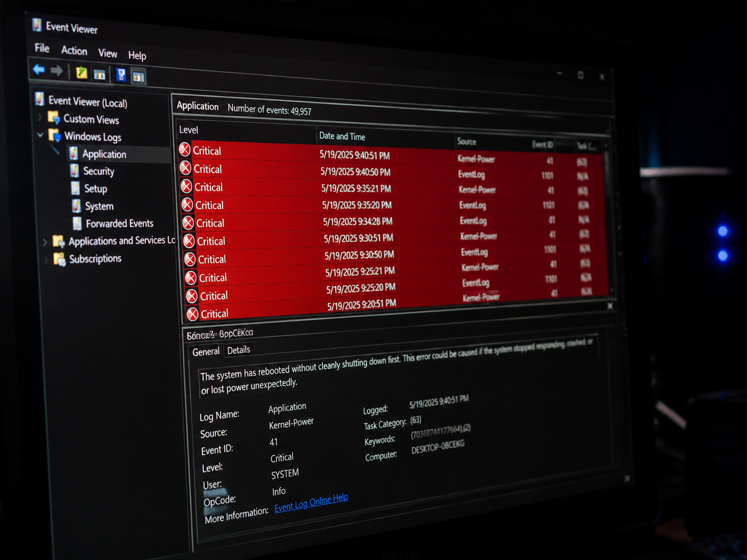Click the 'Number of events: 49,957' text

(x=269, y=109)
